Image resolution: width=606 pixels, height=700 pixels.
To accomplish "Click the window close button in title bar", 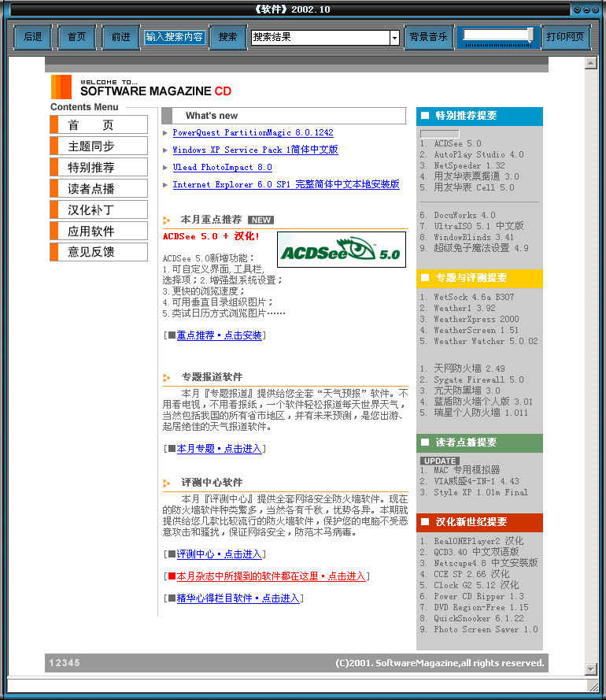I will pyautogui.click(x=595, y=9).
